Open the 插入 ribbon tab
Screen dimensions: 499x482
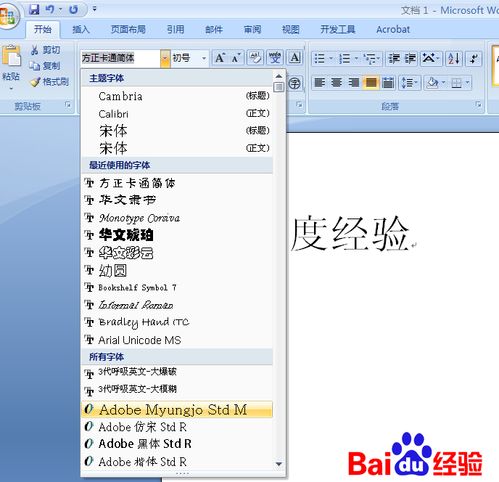[x=81, y=29]
